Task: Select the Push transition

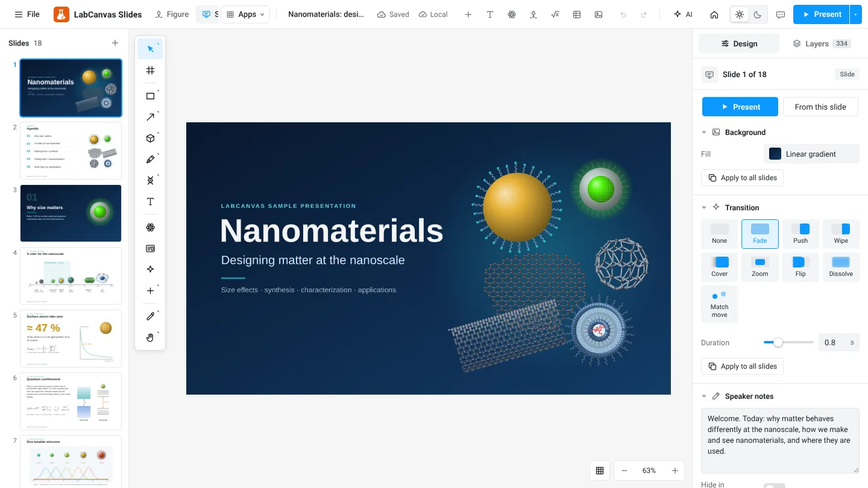Action: tap(800, 234)
